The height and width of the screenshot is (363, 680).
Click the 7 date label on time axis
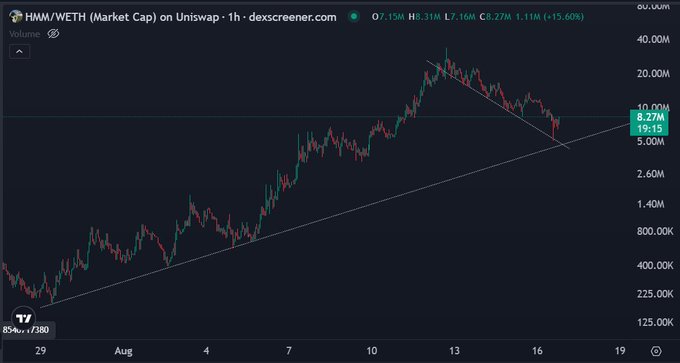pyautogui.click(x=289, y=350)
